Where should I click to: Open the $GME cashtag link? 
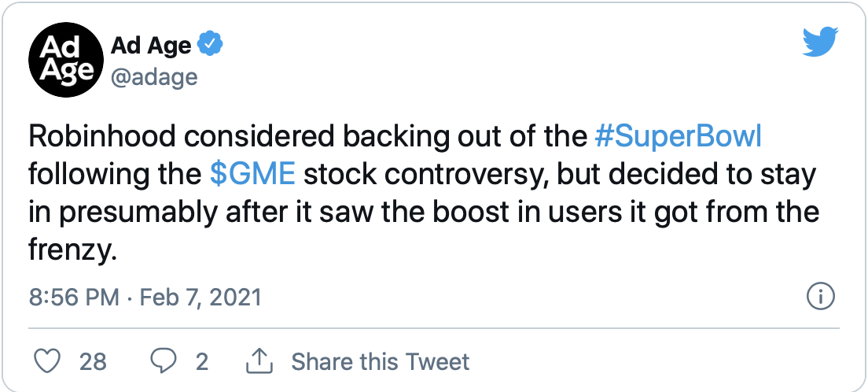tap(253, 175)
